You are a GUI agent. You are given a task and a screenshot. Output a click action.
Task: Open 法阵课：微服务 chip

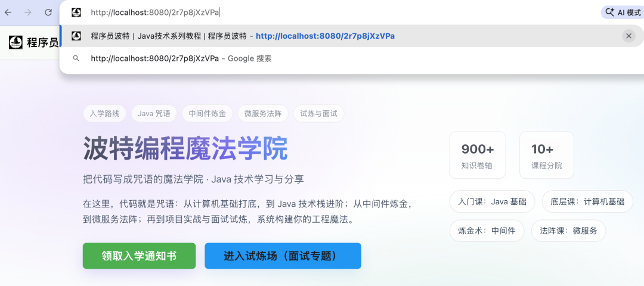(x=568, y=231)
